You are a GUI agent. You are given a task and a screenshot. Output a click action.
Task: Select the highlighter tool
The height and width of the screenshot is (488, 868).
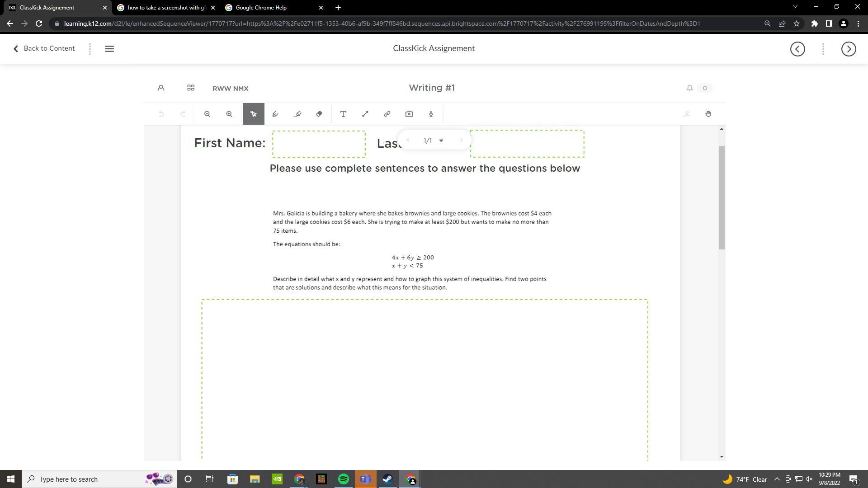297,114
